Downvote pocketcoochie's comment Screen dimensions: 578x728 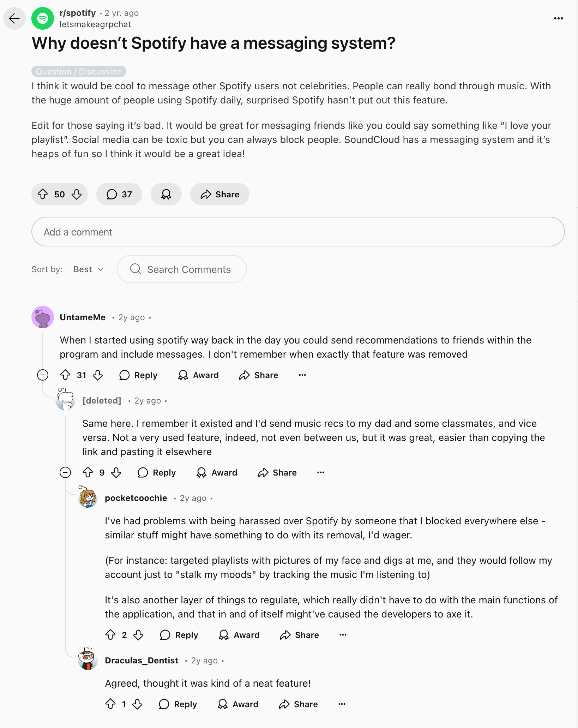point(138,635)
